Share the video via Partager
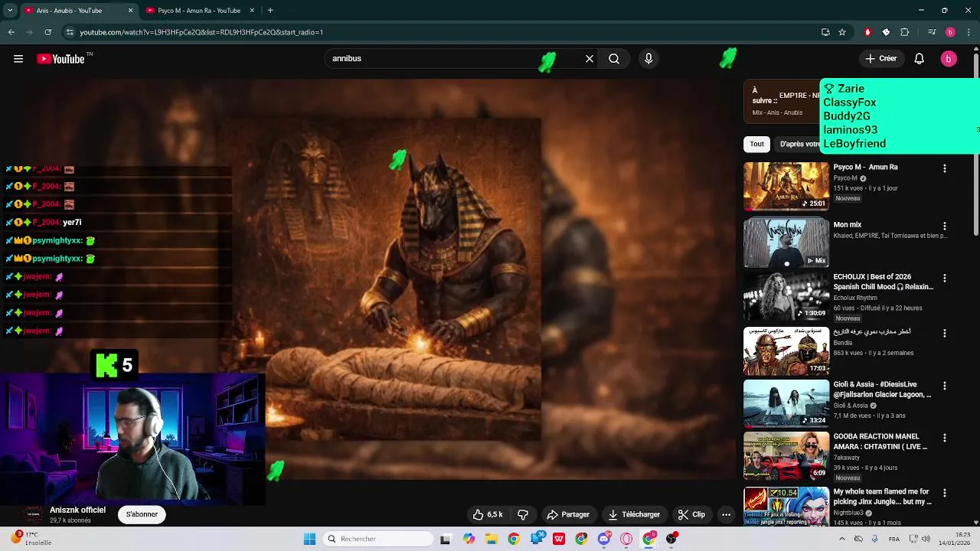This screenshot has width=980, height=551. click(x=568, y=515)
